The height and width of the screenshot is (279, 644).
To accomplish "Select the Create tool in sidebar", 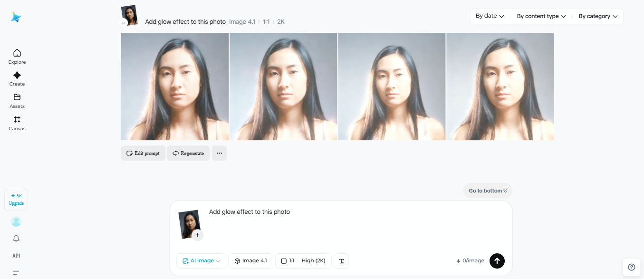I will pos(17,78).
